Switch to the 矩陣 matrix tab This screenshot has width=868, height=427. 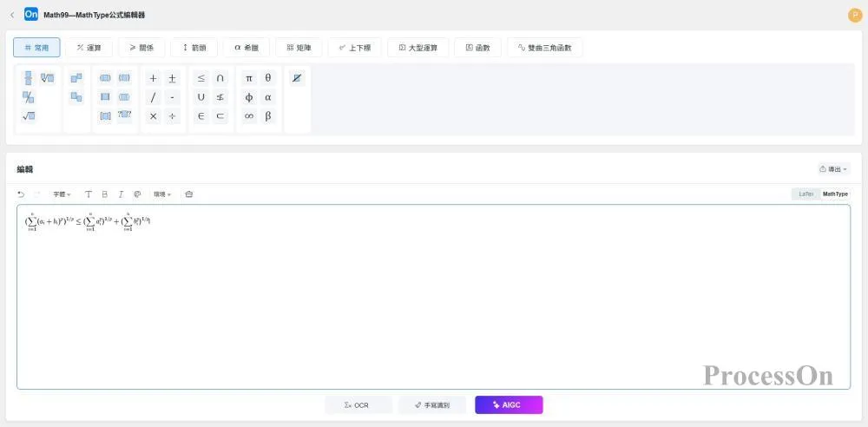(304, 48)
